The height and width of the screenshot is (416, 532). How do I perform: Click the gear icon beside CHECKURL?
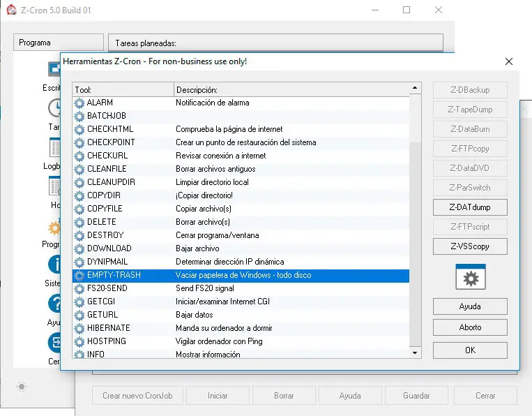click(79, 156)
